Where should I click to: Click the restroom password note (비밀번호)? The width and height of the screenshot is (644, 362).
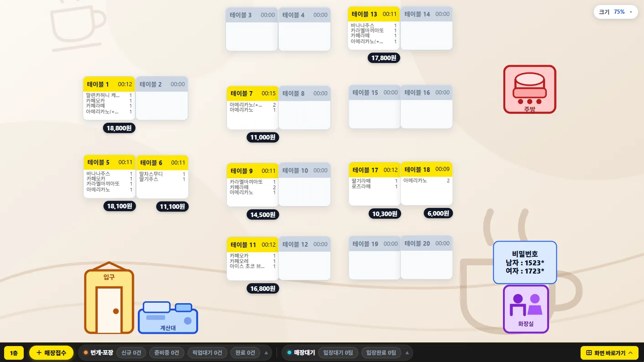525,262
